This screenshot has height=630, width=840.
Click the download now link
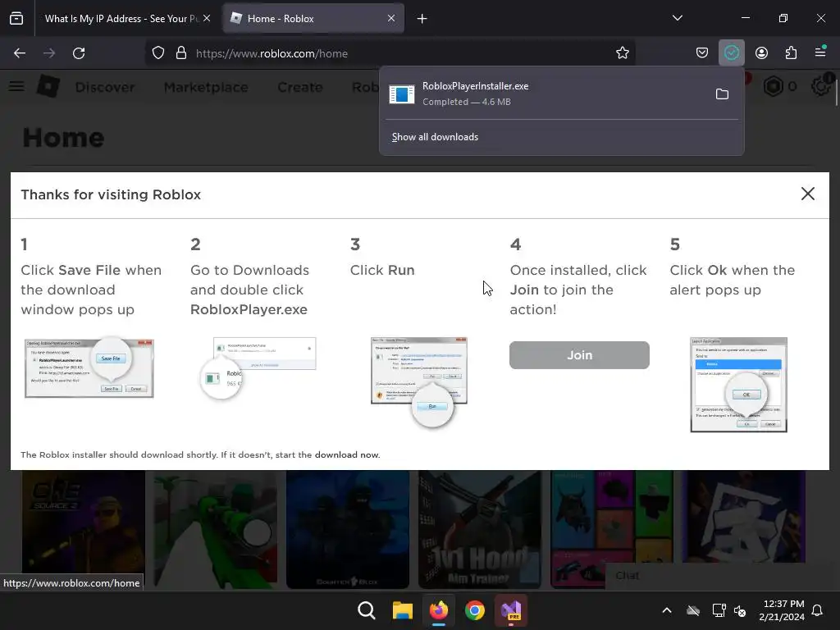pyautogui.click(x=346, y=454)
